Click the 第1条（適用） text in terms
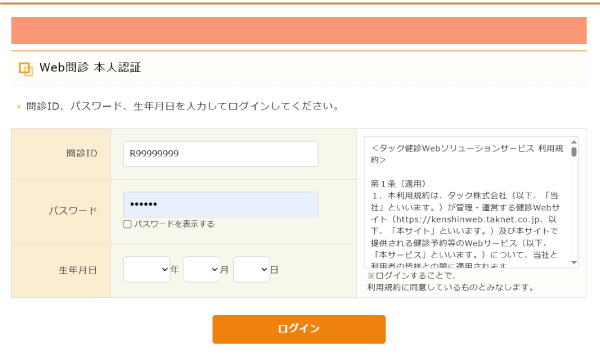The image size is (600, 360). tap(398, 184)
